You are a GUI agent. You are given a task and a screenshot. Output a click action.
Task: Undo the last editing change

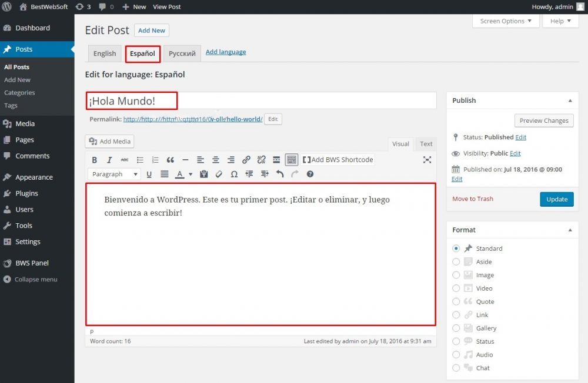coord(280,174)
